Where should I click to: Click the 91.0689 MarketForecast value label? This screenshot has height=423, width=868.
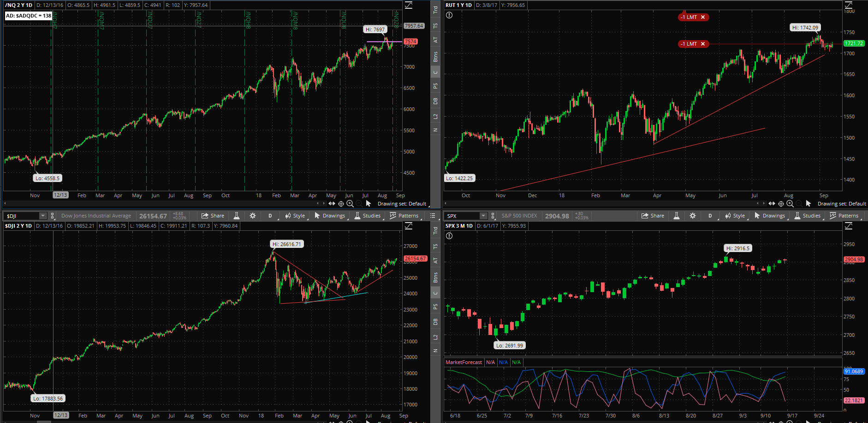(x=854, y=371)
